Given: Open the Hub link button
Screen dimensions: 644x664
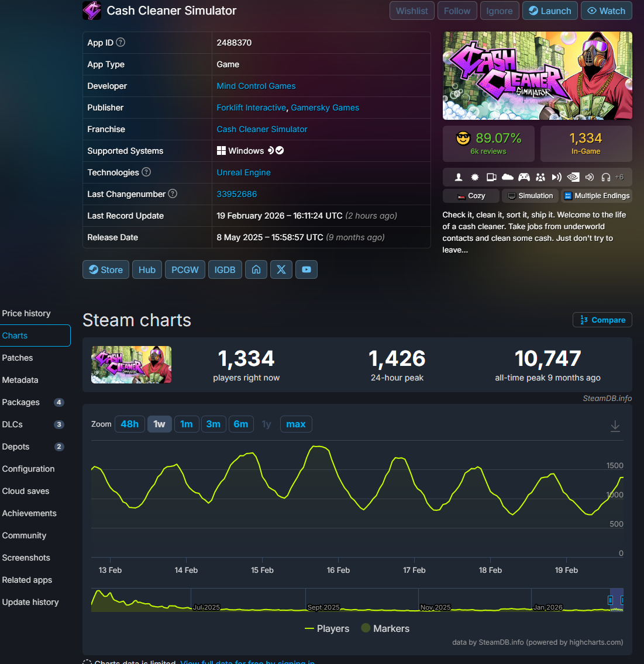Looking at the screenshot, I should [x=147, y=269].
